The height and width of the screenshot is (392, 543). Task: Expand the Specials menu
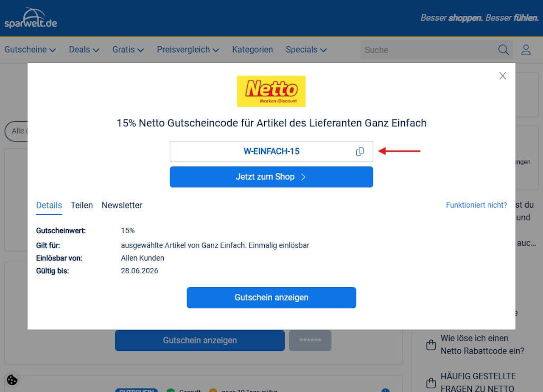point(306,50)
